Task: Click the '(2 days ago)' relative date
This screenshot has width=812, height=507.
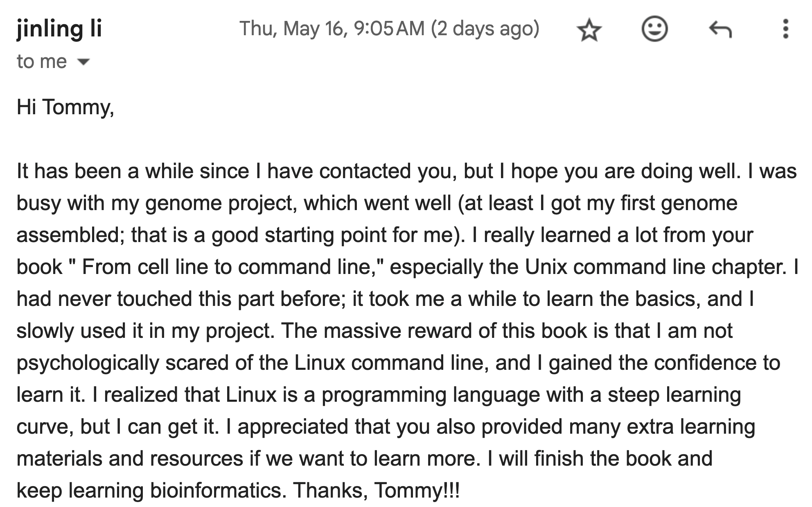Action: [485, 28]
